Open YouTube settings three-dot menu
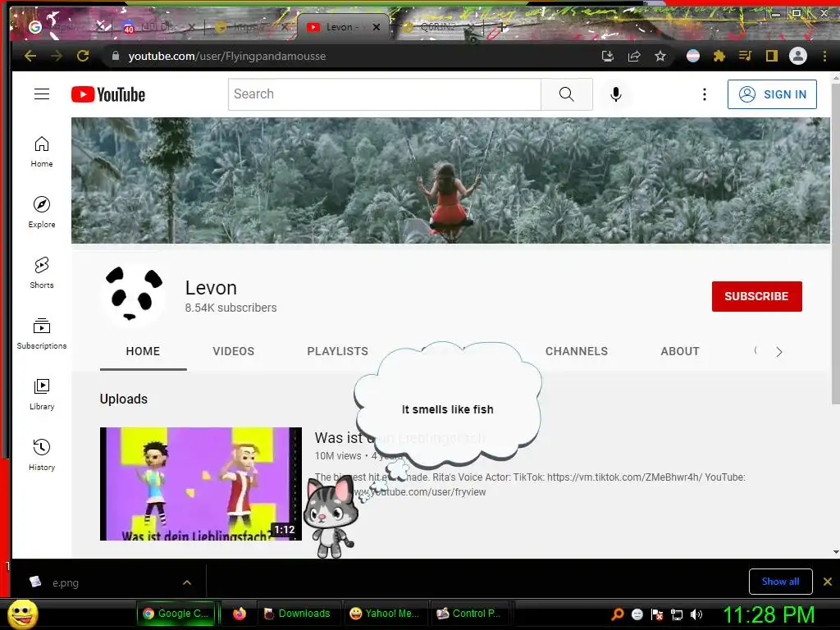 point(705,94)
